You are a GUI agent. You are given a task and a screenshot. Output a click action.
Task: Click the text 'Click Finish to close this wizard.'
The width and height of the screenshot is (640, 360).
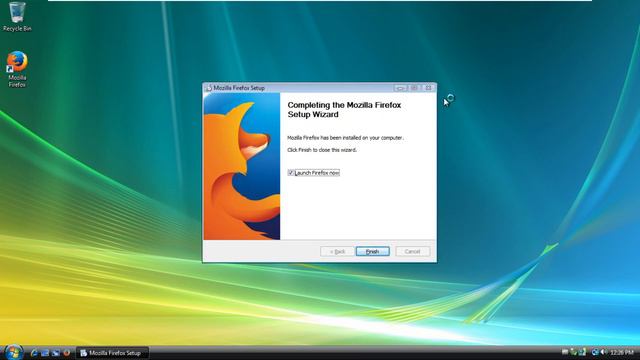[322, 150]
